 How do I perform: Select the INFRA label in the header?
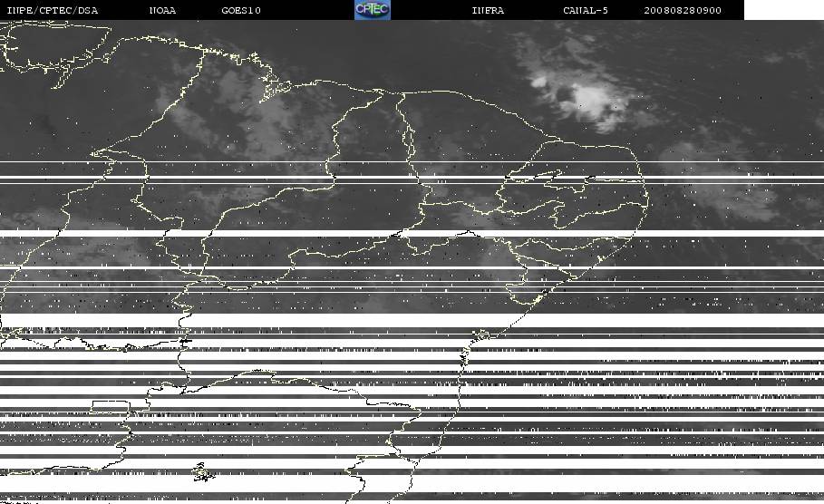[x=488, y=10]
